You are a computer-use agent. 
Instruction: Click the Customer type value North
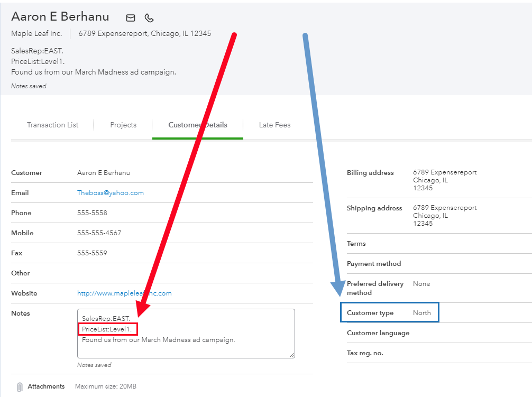coord(421,313)
